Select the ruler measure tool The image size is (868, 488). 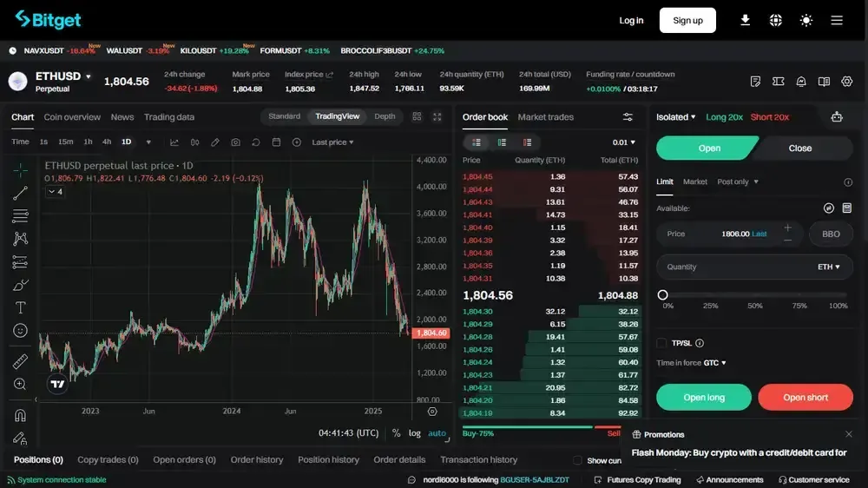(21, 361)
